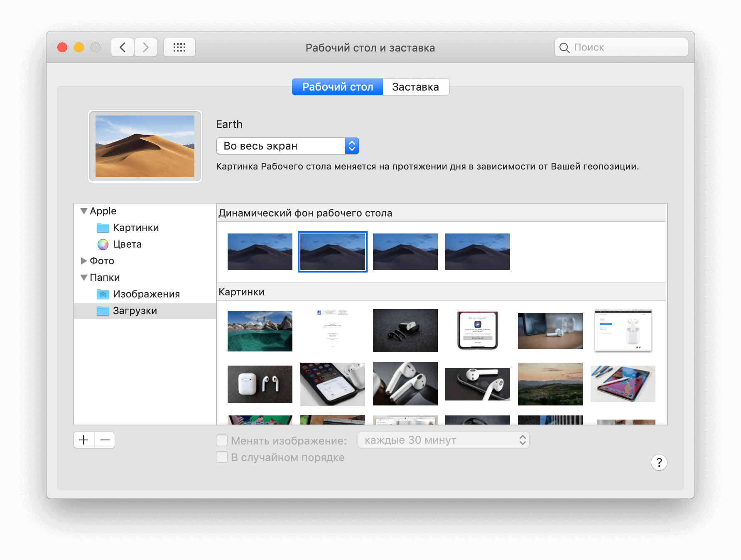Toggle the В случайном порядке checkbox
This screenshot has height=560, width=741.
222,457
